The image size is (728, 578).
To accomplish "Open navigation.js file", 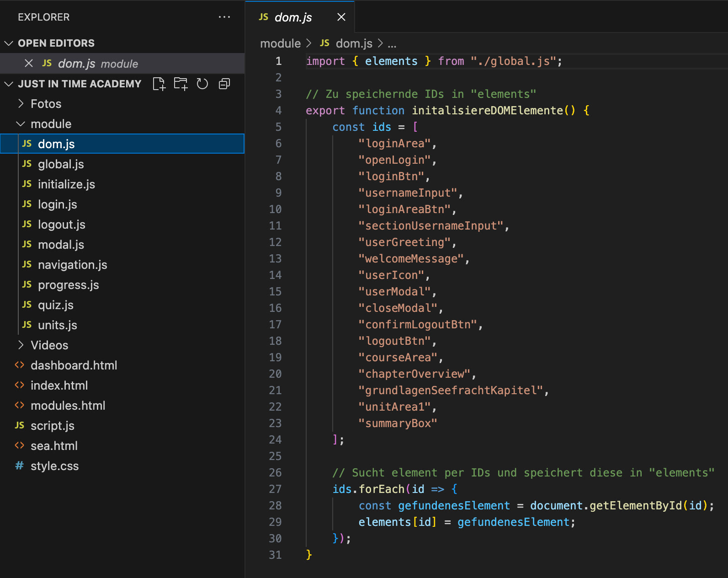I will [x=122, y=265].
